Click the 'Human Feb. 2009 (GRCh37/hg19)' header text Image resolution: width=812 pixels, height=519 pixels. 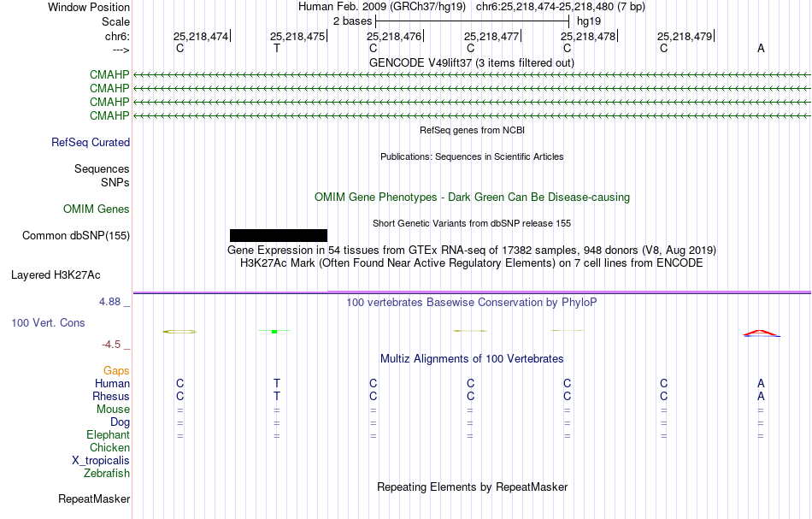pyautogui.click(x=382, y=7)
